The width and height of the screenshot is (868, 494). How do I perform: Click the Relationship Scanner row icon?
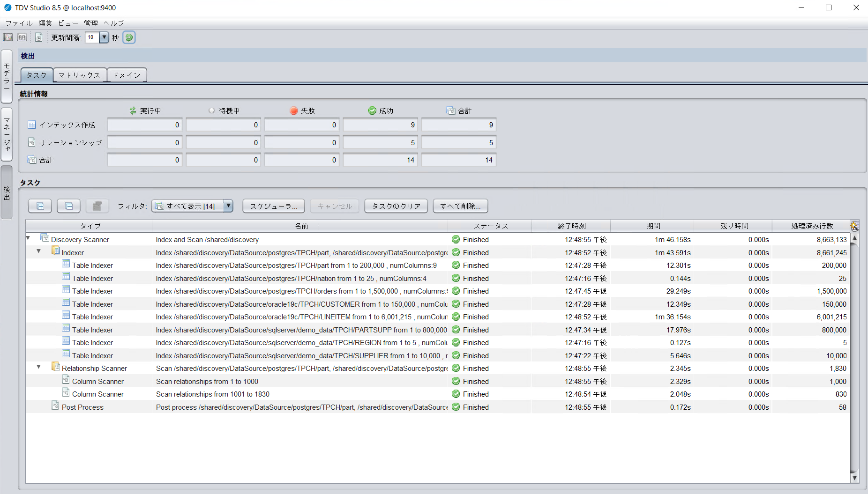click(55, 367)
